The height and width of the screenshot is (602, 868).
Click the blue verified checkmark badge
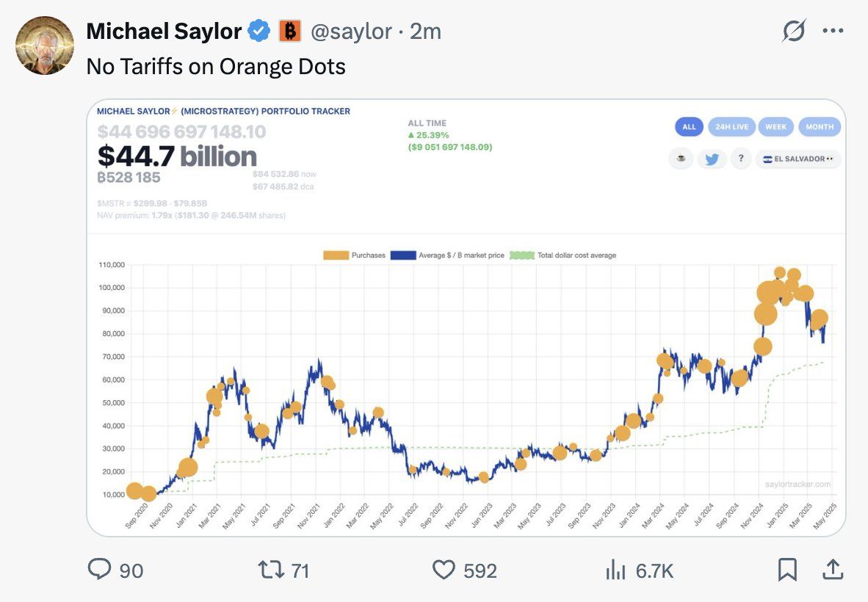[258, 31]
